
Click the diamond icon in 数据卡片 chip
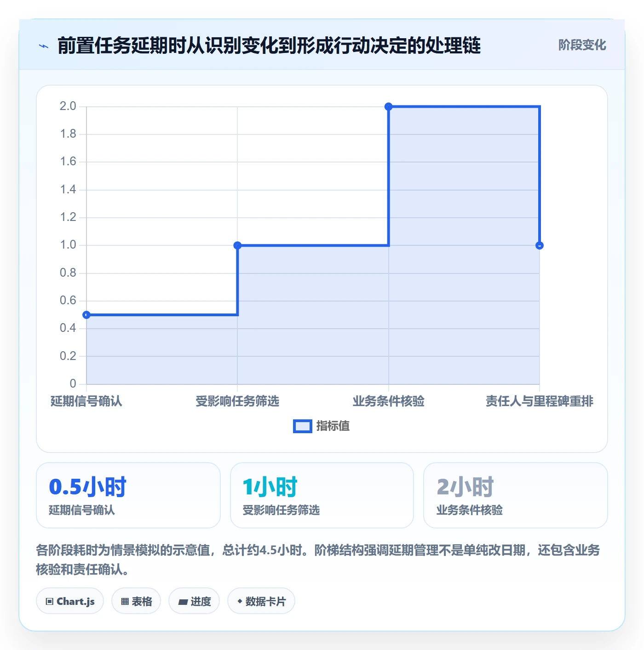pyautogui.click(x=240, y=601)
